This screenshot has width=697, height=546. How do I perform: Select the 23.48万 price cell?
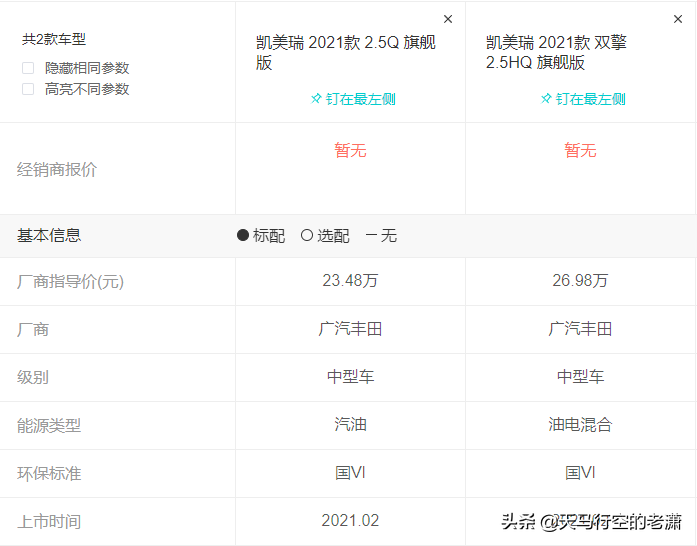350,281
